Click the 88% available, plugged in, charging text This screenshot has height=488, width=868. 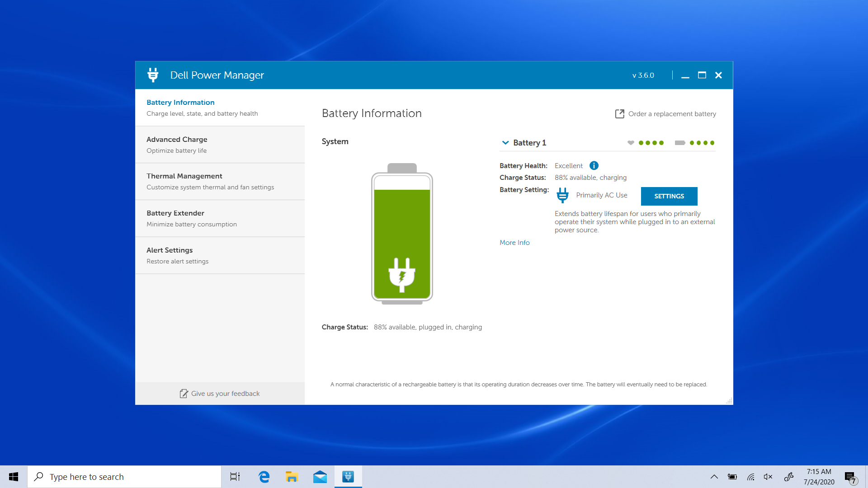click(x=428, y=327)
